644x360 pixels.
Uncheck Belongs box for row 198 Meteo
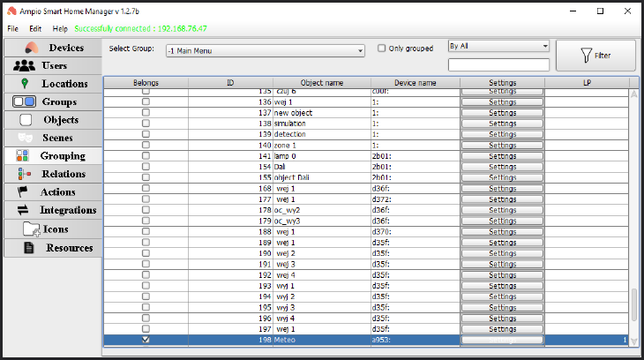coord(146,340)
